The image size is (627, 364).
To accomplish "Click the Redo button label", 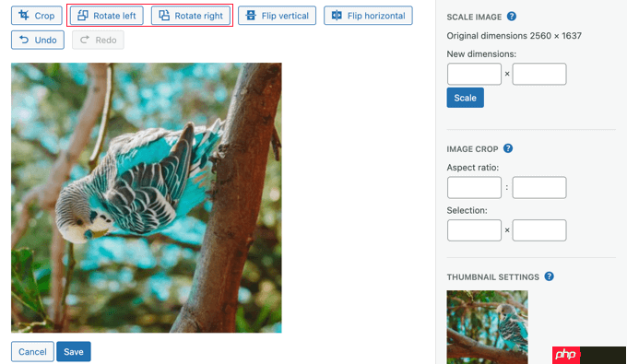I will [106, 40].
